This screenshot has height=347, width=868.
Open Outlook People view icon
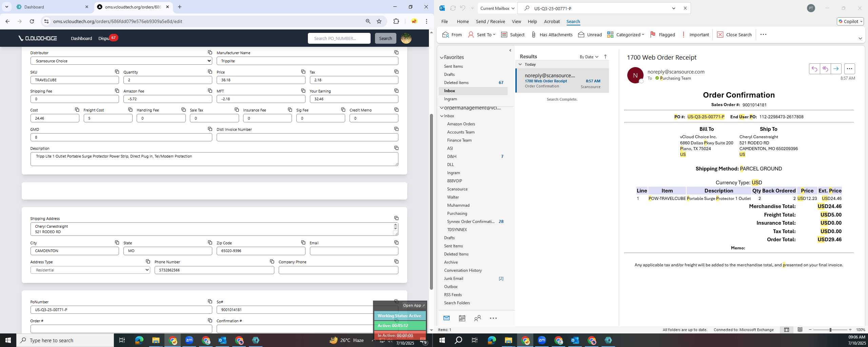tap(477, 318)
